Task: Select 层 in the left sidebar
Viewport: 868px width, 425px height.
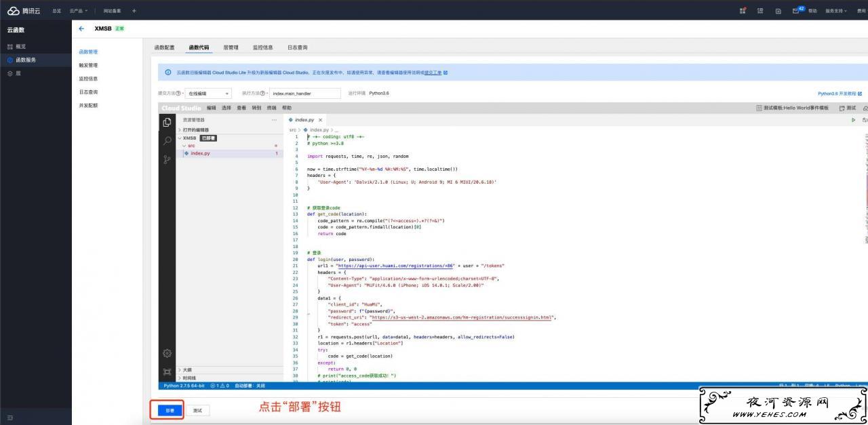Action: [36, 73]
